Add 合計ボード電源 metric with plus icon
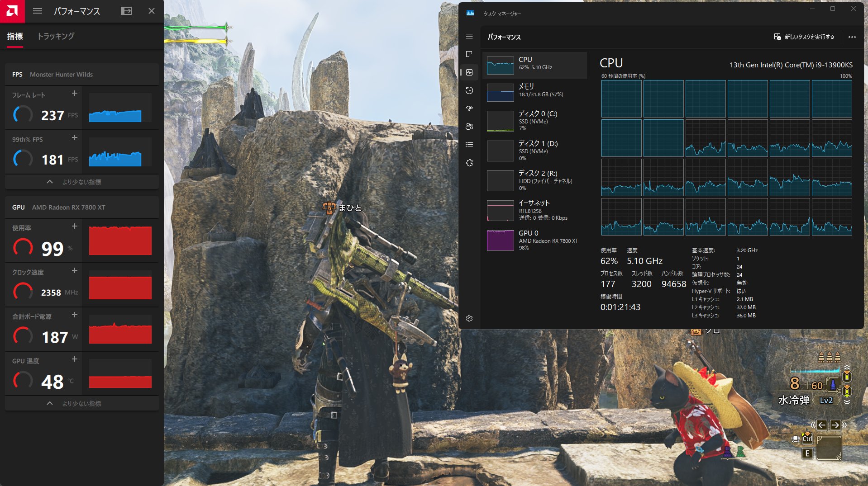868x486 pixels. click(x=75, y=315)
